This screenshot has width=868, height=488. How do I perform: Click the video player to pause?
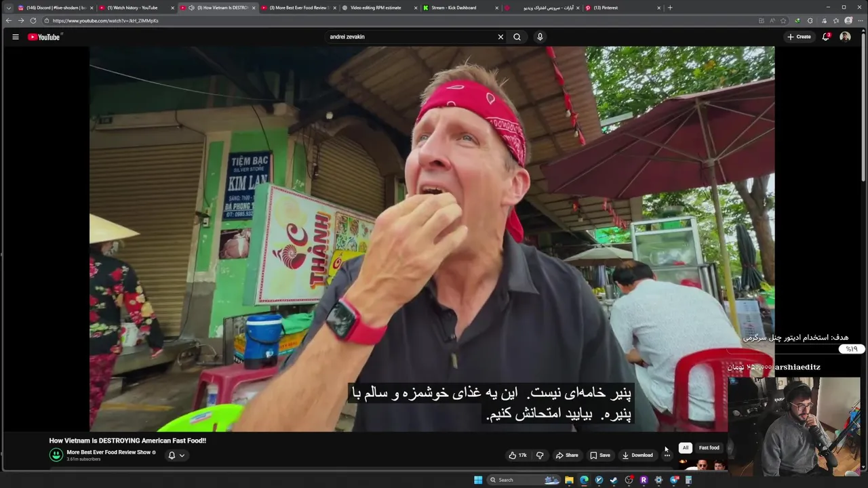tap(432, 239)
